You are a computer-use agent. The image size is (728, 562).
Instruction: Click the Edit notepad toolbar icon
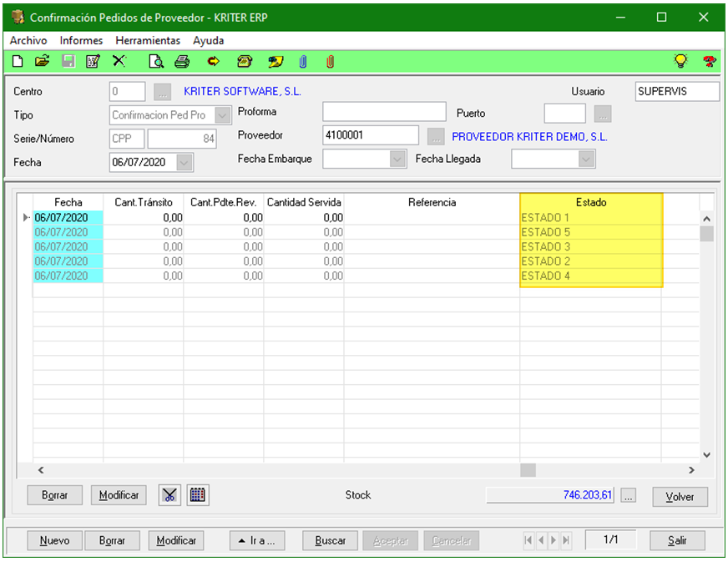[93, 61]
